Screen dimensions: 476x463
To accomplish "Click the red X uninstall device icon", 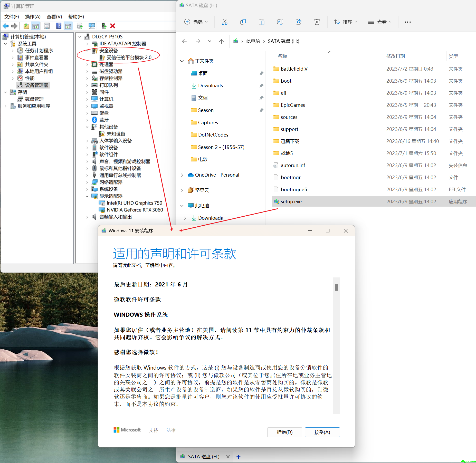I will pos(112,26).
